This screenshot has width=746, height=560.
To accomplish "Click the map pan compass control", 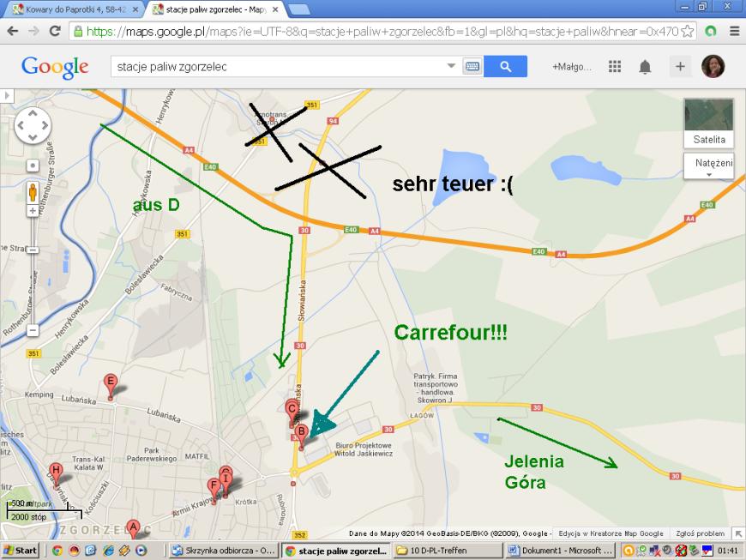I will (x=33, y=126).
